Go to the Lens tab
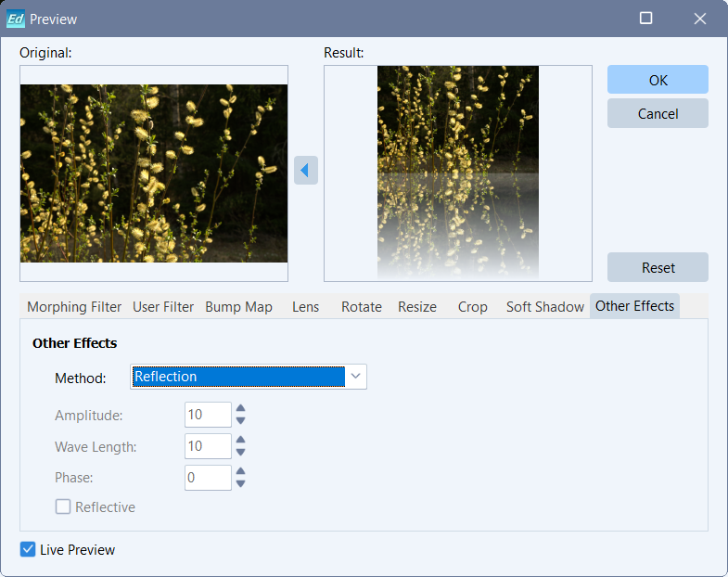728x577 pixels. 305,307
